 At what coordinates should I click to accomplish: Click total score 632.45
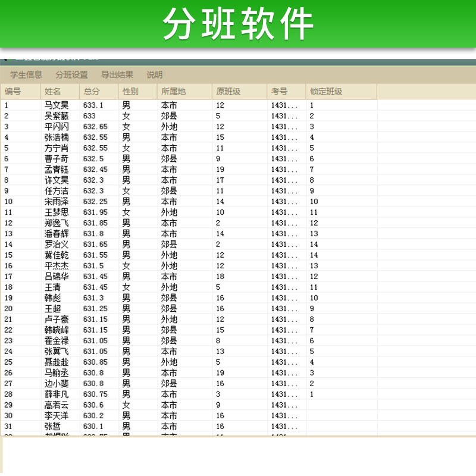coord(95,170)
